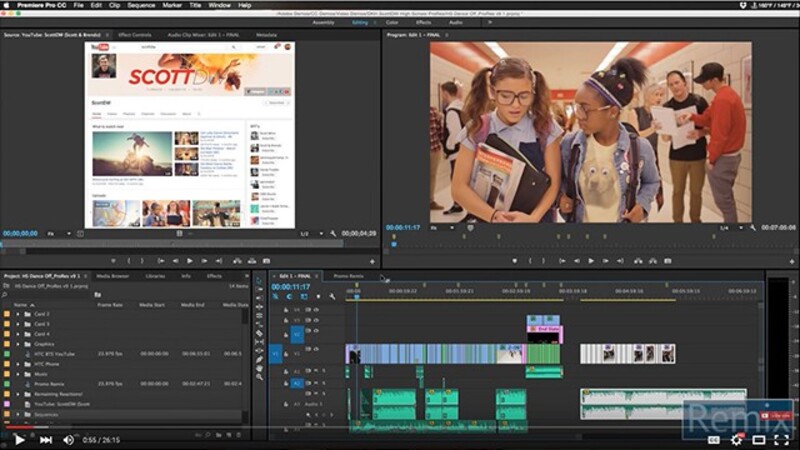Toggle Snap in timeline header
Viewport: 800px width, 450px height.
[x=289, y=296]
